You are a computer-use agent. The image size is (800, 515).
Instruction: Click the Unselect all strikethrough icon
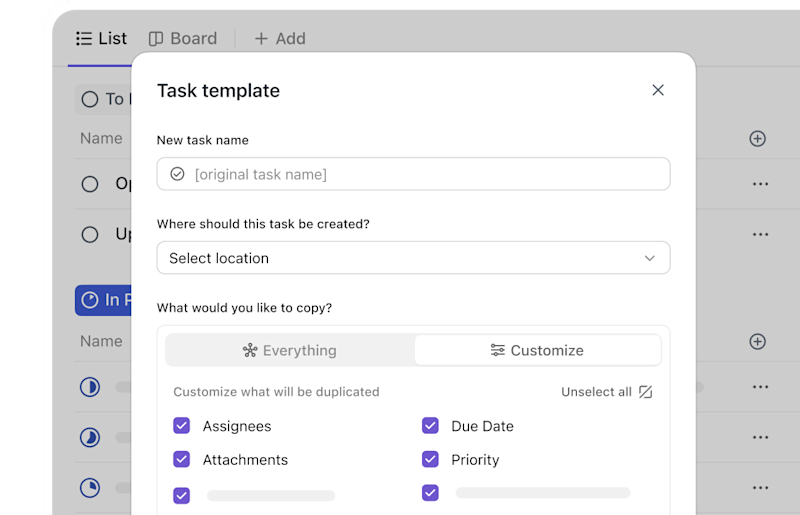tap(645, 392)
